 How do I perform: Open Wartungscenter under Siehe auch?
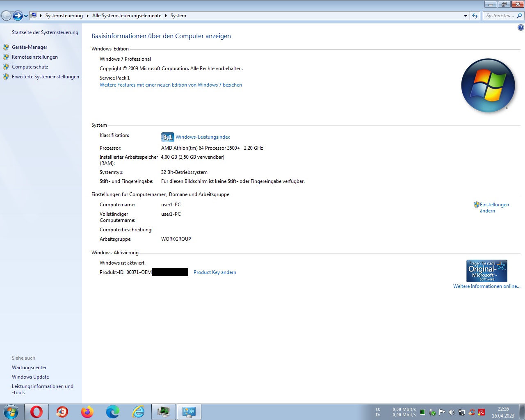click(29, 367)
